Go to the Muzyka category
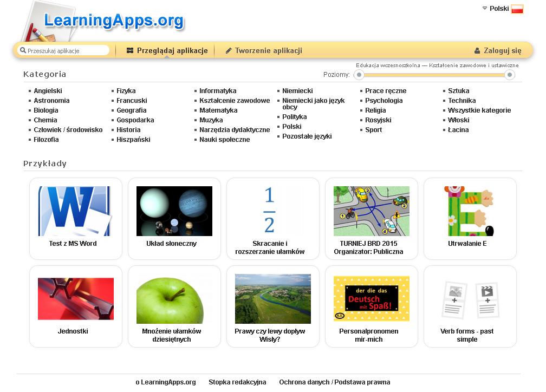546x392 pixels. (x=211, y=120)
